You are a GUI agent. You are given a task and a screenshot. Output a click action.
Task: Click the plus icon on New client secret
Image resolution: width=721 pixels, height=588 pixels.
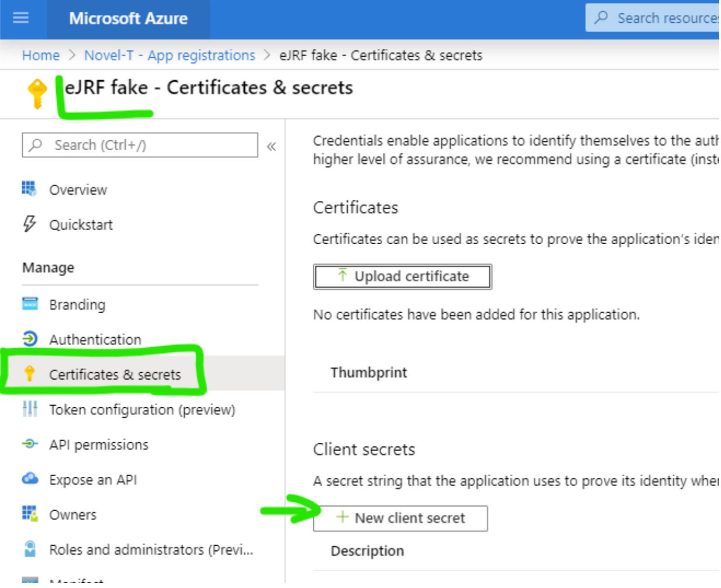(343, 518)
